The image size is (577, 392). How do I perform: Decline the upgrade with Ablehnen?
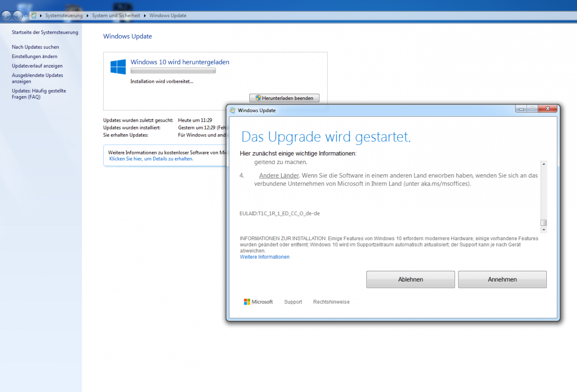(411, 279)
